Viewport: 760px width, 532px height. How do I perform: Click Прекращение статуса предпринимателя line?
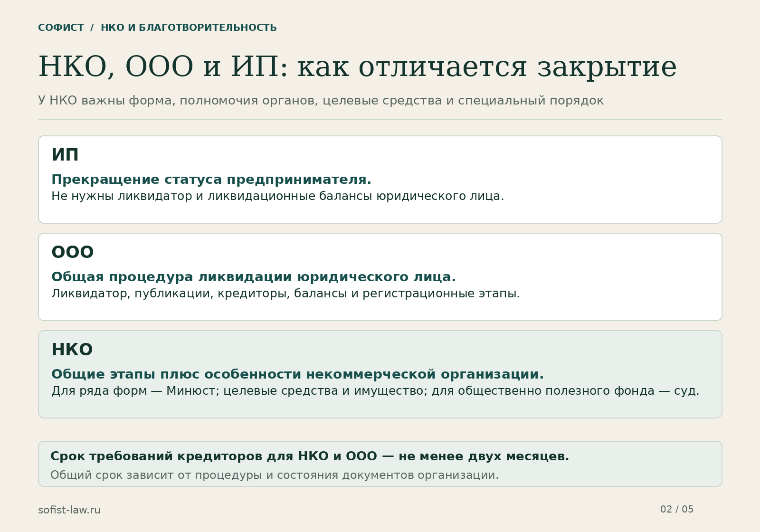click(211, 180)
